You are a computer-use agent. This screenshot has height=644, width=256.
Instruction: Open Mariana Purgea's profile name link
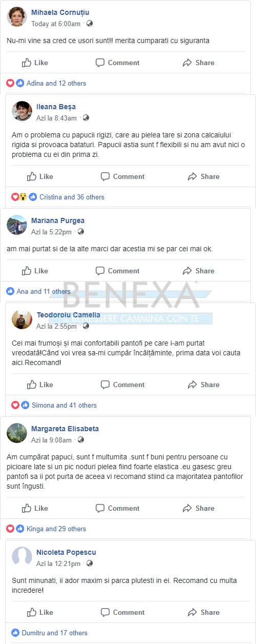coord(58,220)
